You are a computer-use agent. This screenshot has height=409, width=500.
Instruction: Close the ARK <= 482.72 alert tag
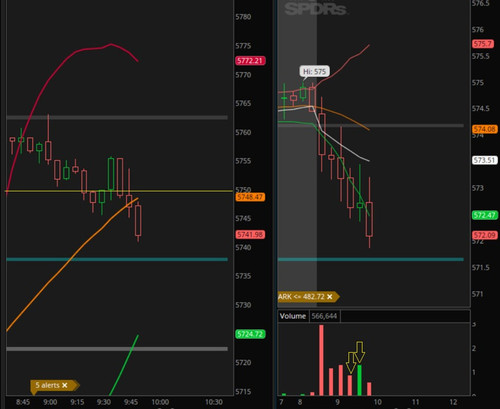point(329,297)
